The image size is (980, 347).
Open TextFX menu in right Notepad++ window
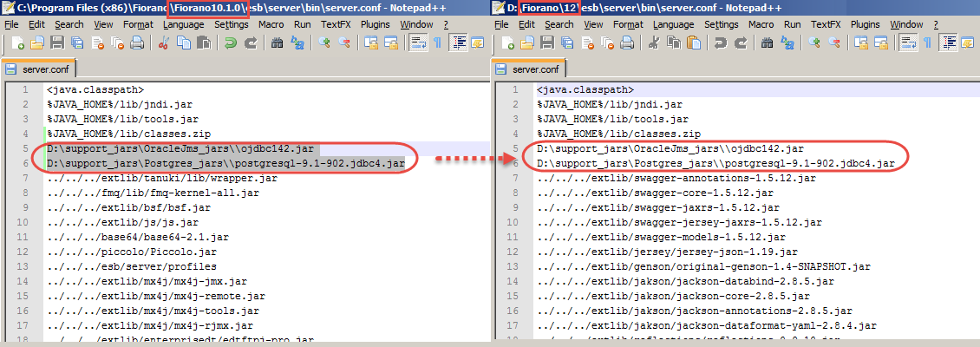(x=826, y=24)
